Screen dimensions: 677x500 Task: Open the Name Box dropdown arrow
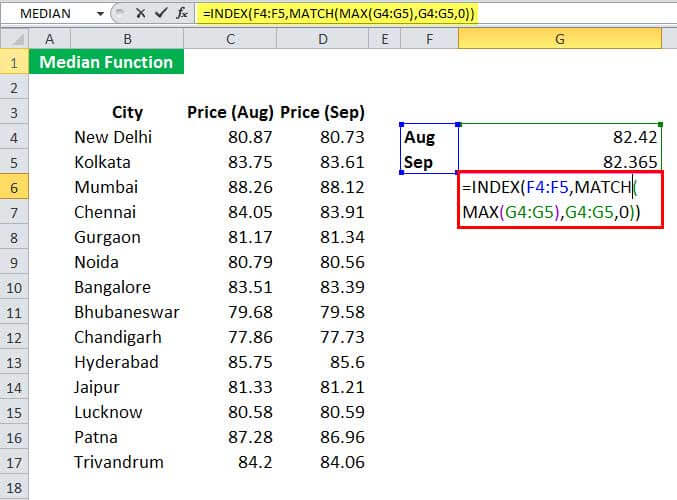[x=100, y=14]
